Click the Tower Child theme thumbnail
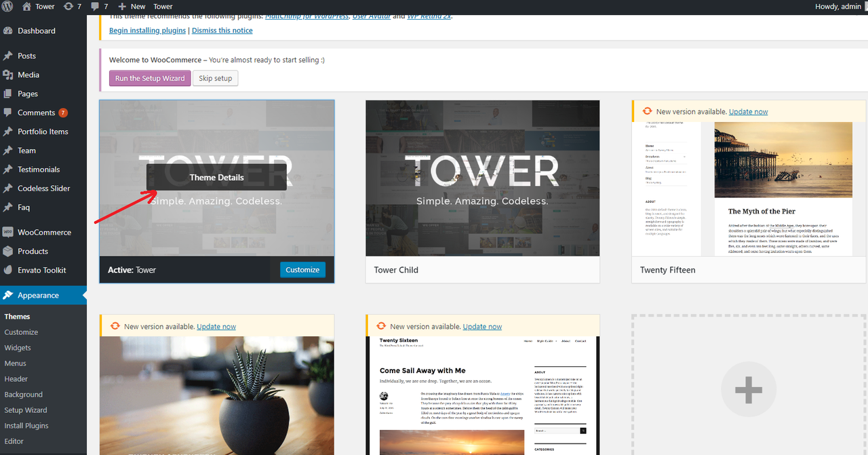Viewport: 868px width, 455px height. tap(483, 178)
